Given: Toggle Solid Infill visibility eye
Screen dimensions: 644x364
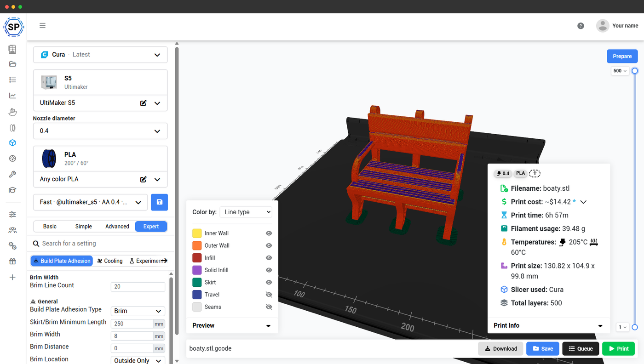Looking at the screenshot, I should click(x=269, y=270).
